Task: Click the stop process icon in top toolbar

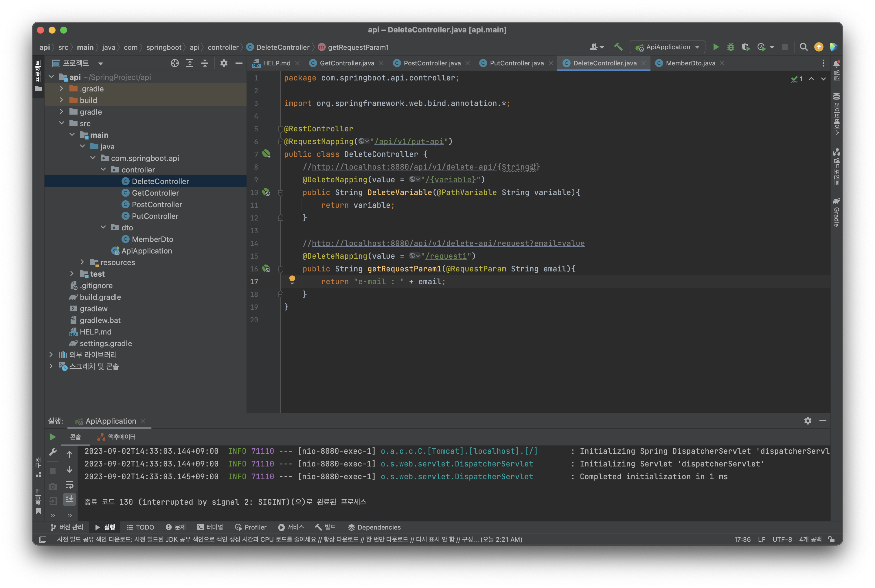Action: click(x=784, y=47)
